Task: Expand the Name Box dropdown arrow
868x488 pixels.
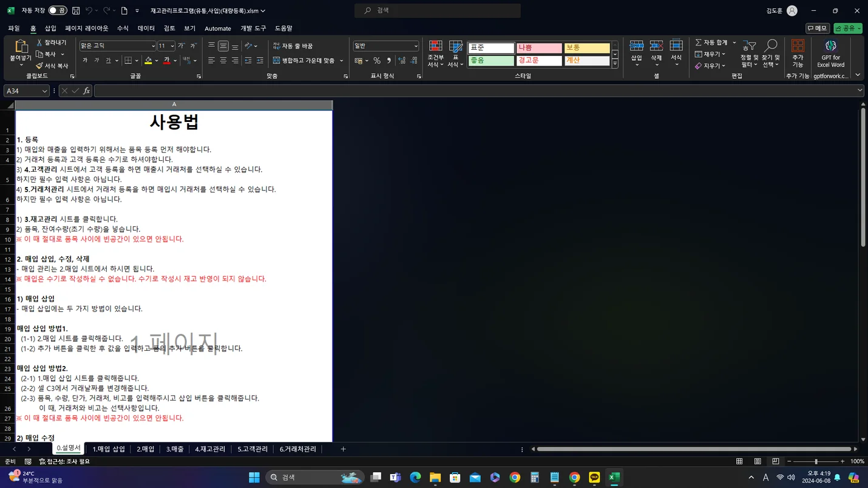Action: point(44,90)
